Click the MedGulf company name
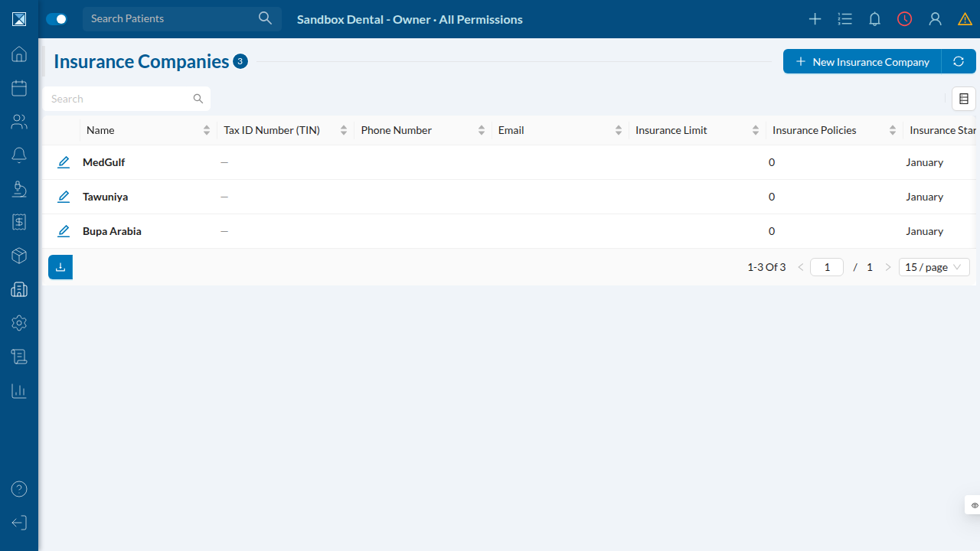Image resolution: width=980 pixels, height=551 pixels. 104,162
